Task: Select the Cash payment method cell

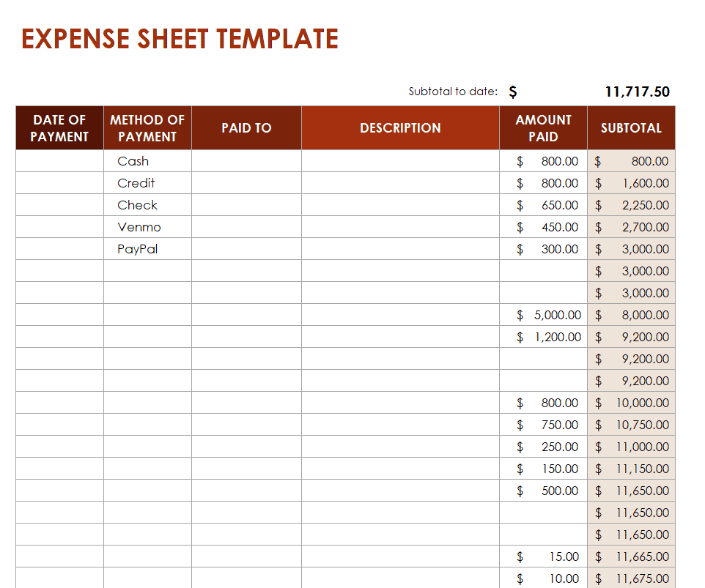Action: click(x=147, y=161)
